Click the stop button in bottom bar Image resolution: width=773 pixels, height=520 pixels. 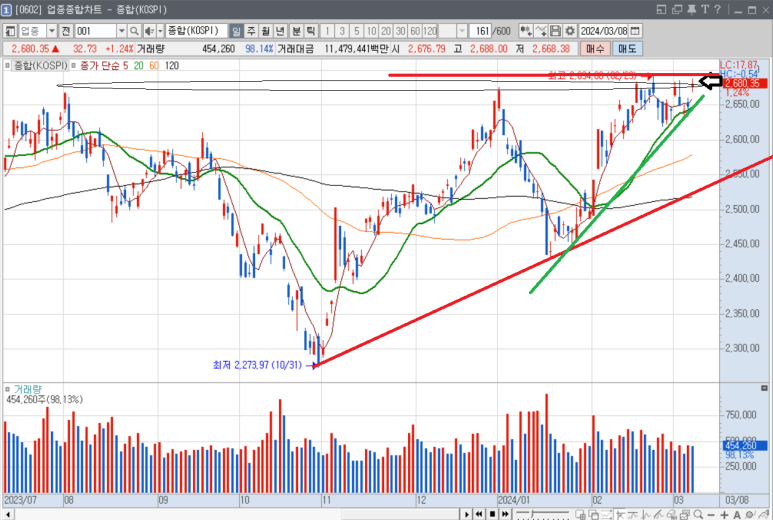tap(492, 514)
